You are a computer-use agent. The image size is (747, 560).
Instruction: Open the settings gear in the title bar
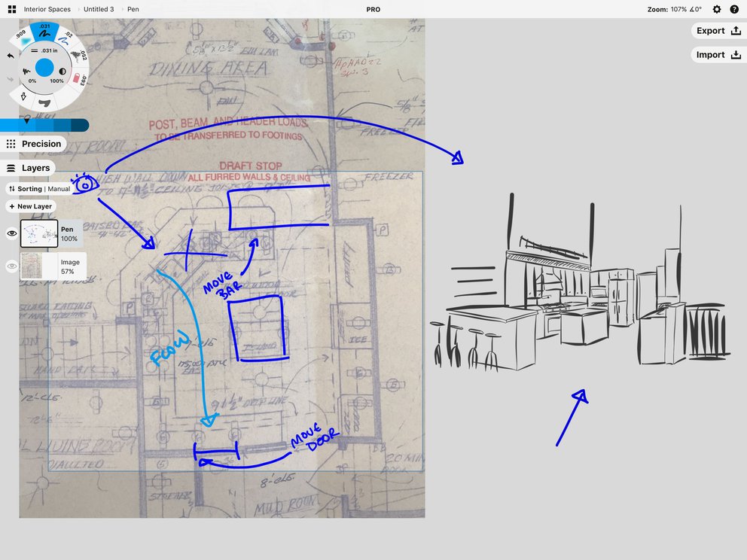tap(717, 9)
